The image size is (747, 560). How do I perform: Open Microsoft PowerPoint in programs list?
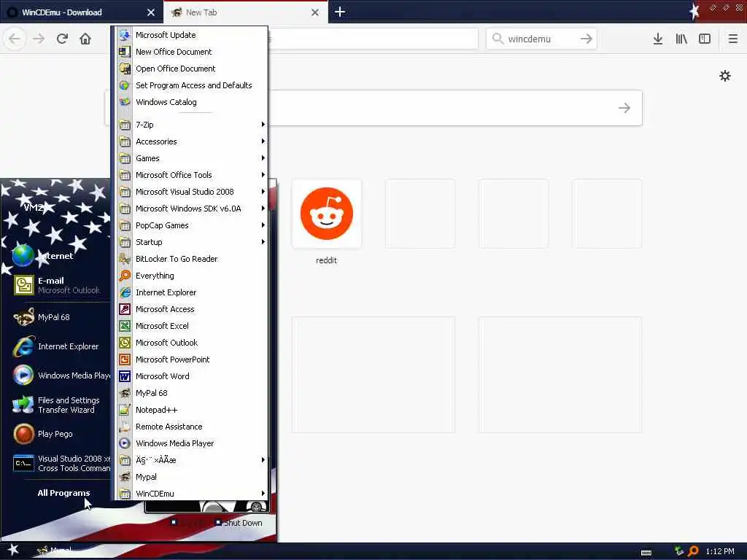192,359
